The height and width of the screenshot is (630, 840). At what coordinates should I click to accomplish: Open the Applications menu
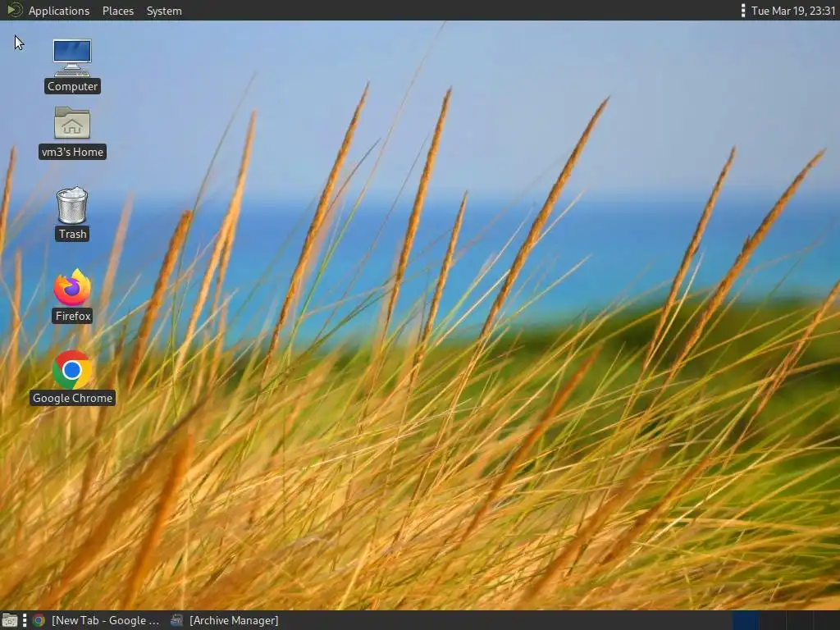tap(59, 11)
